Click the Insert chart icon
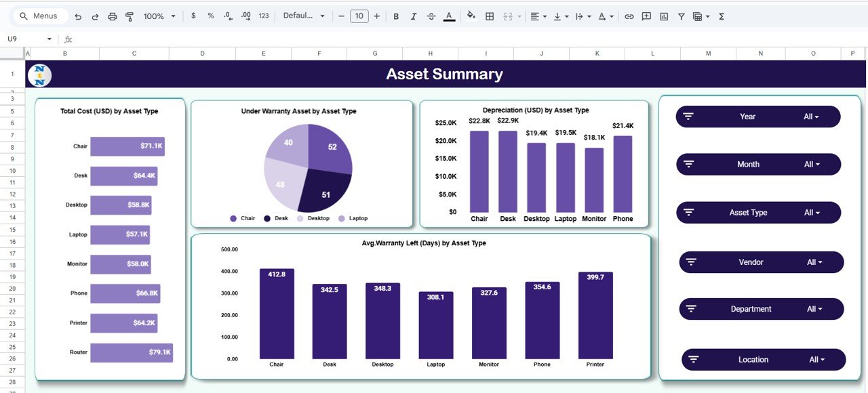The width and height of the screenshot is (868, 393). 664,16
